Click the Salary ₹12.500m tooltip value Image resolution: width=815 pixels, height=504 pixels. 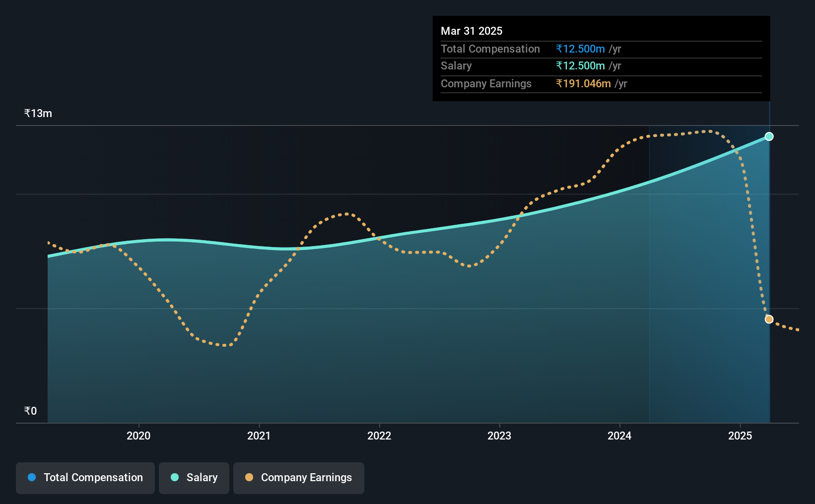[x=580, y=65]
